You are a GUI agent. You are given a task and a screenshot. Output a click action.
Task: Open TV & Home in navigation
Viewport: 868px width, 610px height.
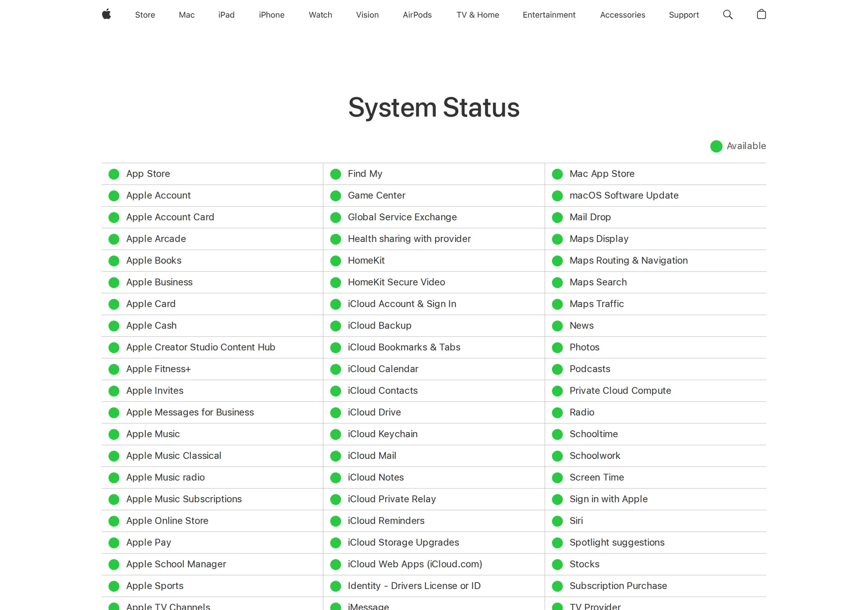(x=477, y=15)
